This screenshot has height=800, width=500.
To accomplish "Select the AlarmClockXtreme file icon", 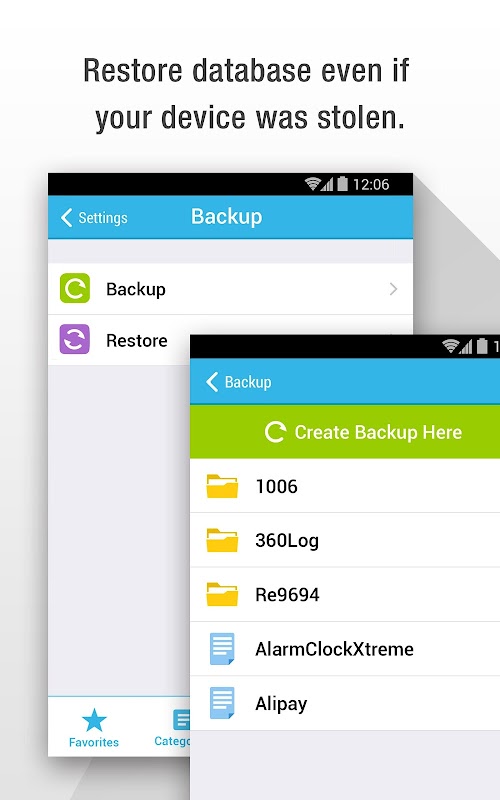I will [x=222, y=648].
